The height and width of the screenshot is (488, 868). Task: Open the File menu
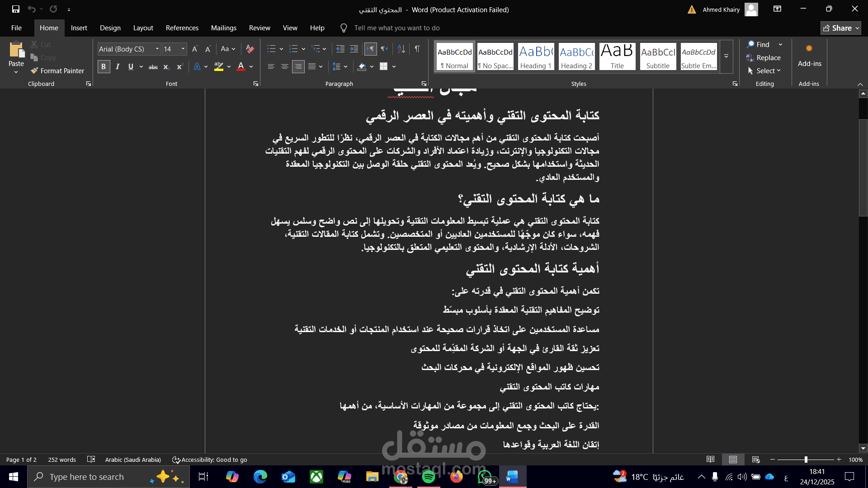16,28
